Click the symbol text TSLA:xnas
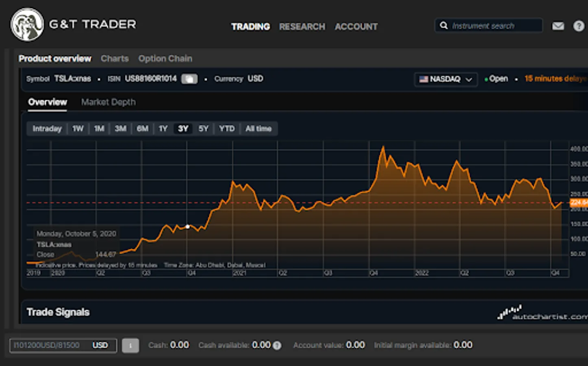588x366 pixels. pos(73,79)
